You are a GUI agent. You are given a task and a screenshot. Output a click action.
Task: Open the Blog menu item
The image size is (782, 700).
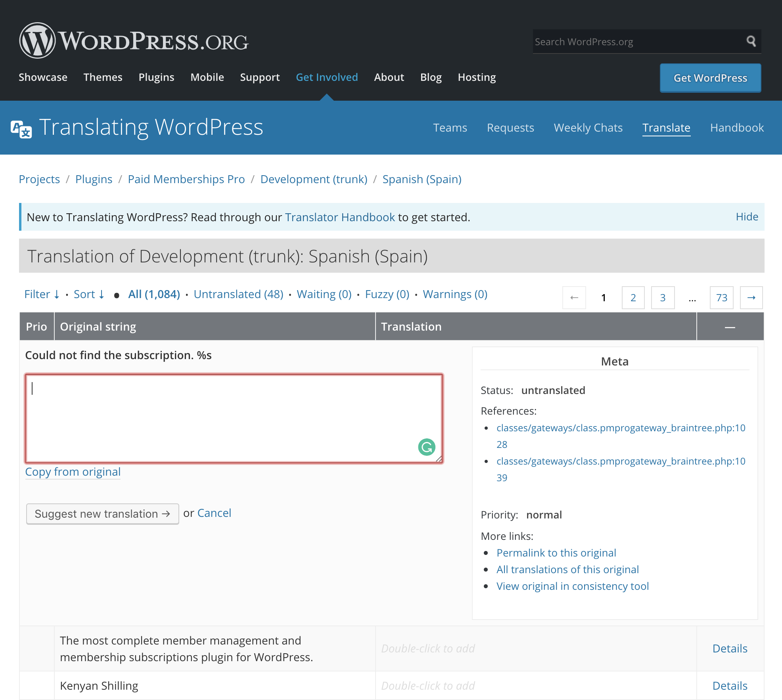click(x=431, y=77)
